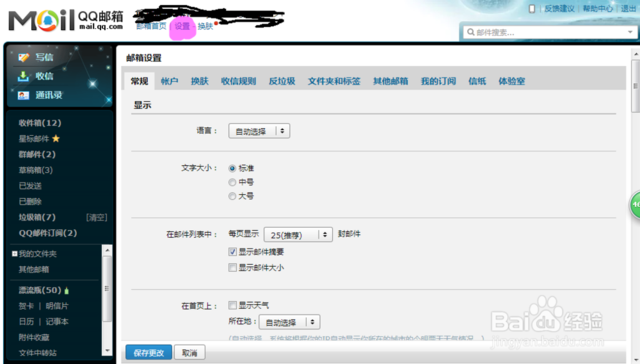Click the main page vertical scrollbar thumb
This screenshot has height=364, width=640.
click(x=635, y=86)
